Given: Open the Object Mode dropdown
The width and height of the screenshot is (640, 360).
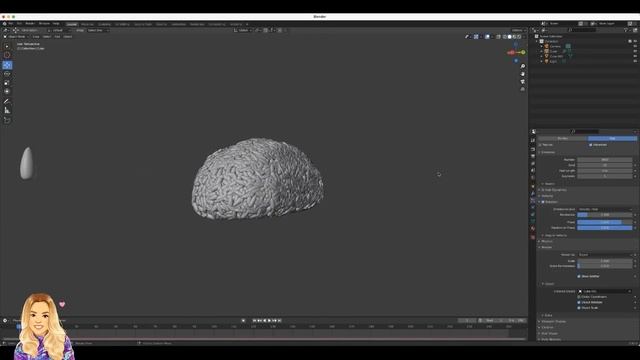Looking at the screenshot, I should point(16,37).
